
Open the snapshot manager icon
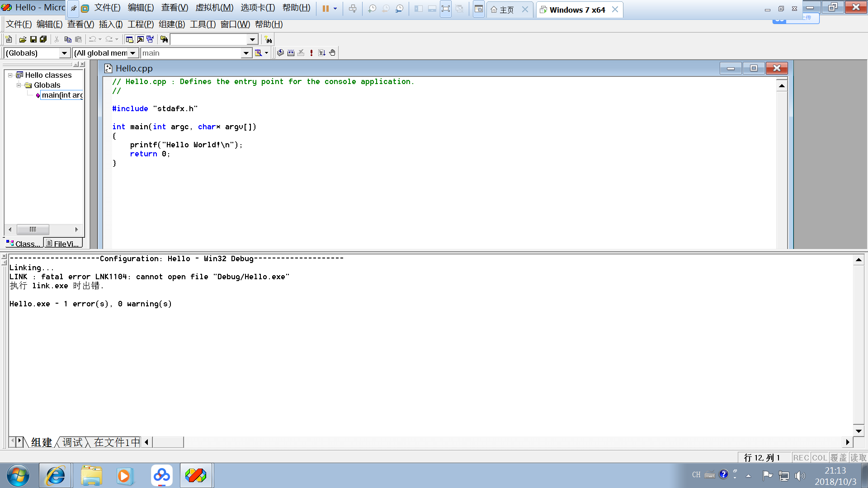[x=400, y=9]
